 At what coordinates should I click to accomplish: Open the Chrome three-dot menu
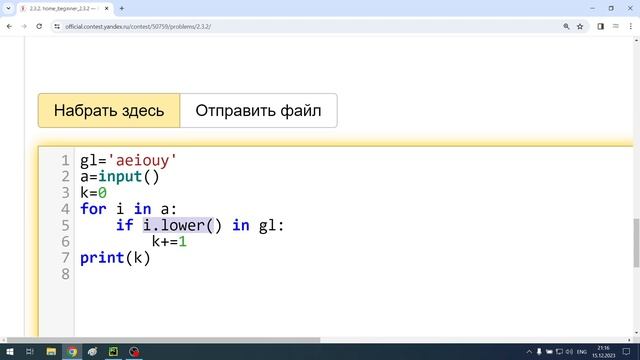click(x=631, y=27)
